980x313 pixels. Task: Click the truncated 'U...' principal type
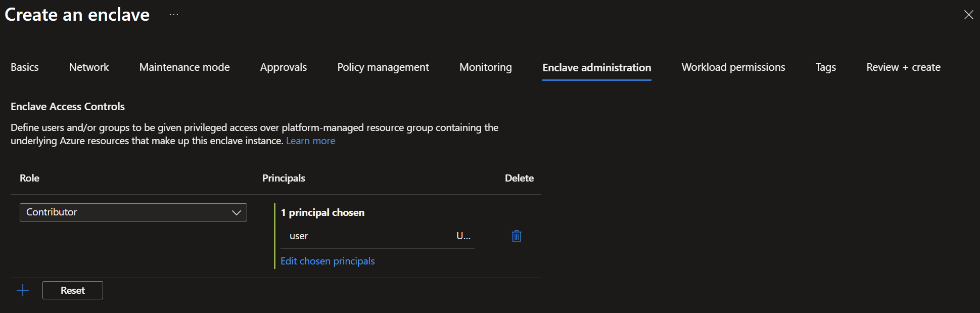[x=463, y=236]
